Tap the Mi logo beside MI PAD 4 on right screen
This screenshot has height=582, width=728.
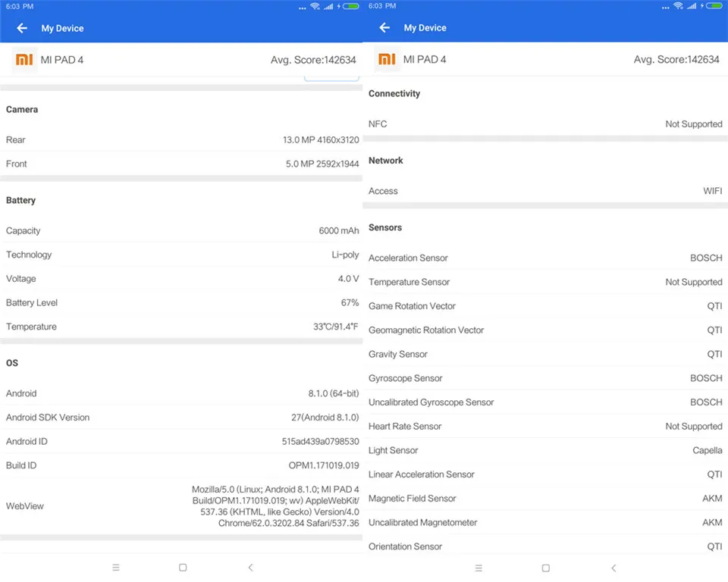click(387, 59)
